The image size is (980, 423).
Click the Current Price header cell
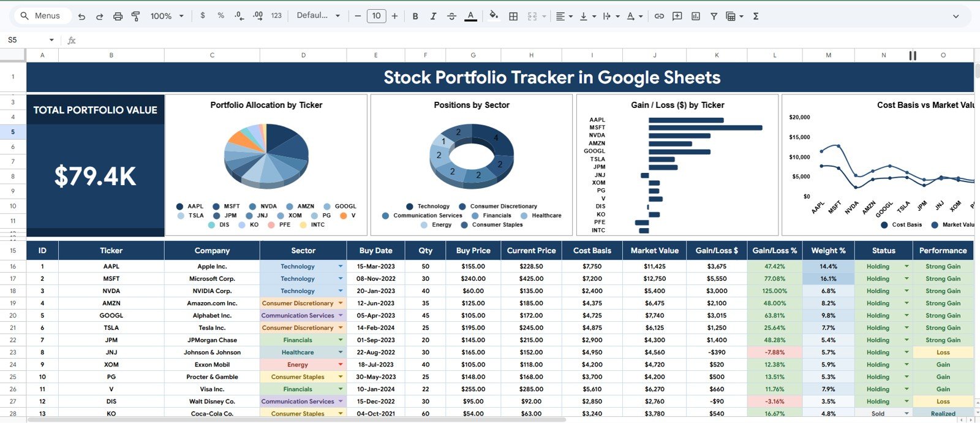[531, 251]
